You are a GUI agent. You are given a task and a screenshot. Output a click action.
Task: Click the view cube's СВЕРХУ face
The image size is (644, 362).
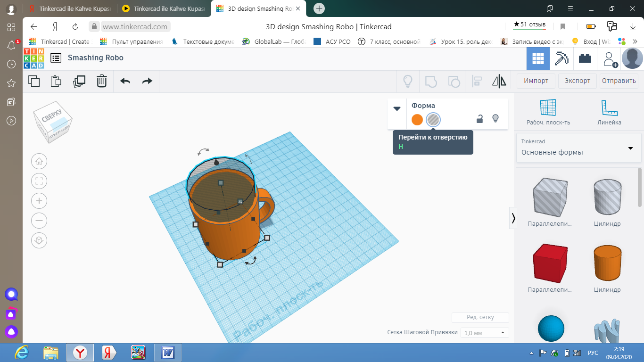52,115
